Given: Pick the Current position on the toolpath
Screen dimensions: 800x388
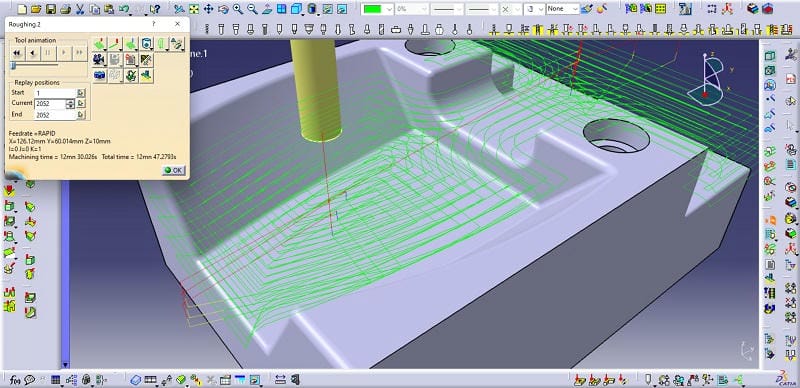Looking at the screenshot, I should coord(81,104).
